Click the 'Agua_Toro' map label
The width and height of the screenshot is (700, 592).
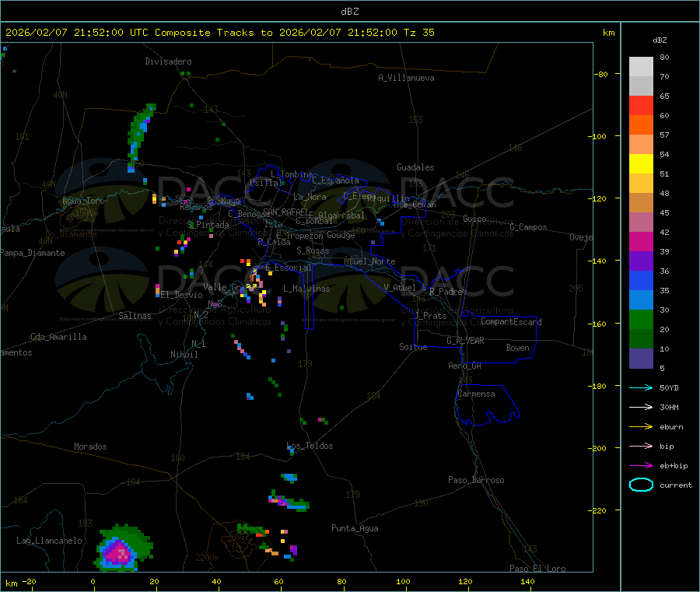[83, 201]
